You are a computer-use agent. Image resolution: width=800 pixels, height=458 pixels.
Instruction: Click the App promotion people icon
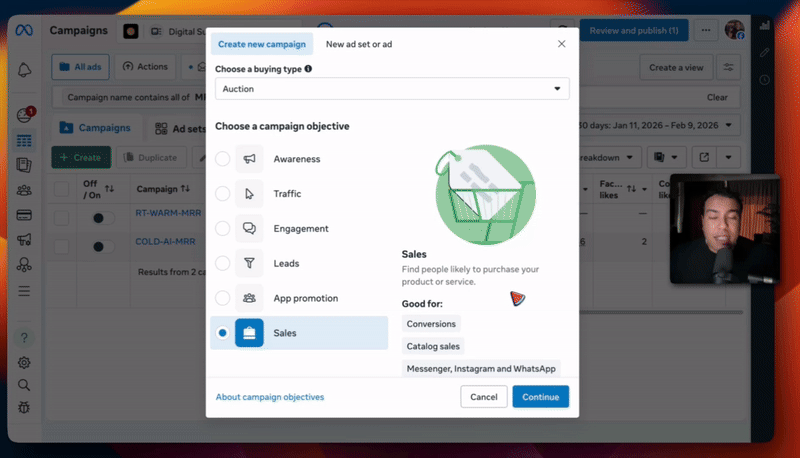(249, 298)
